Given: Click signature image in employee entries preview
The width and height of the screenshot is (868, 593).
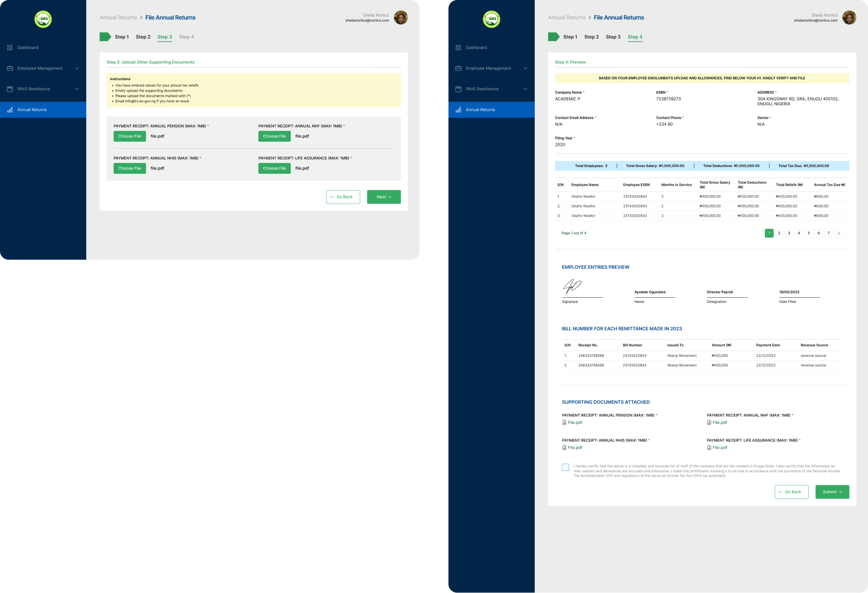Looking at the screenshot, I should coord(572,287).
